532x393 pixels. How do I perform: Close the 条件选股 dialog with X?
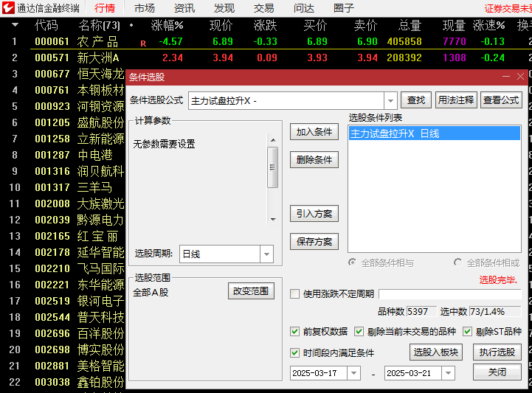520,77
